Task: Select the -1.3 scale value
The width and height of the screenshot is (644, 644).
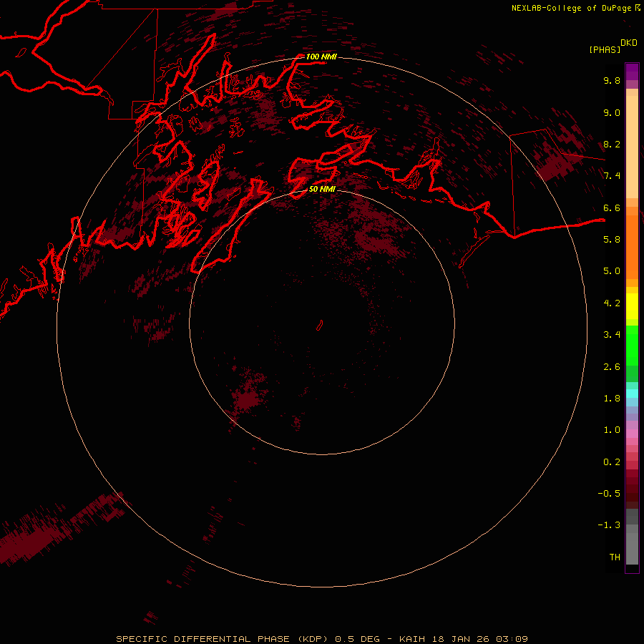Action: 609,525
